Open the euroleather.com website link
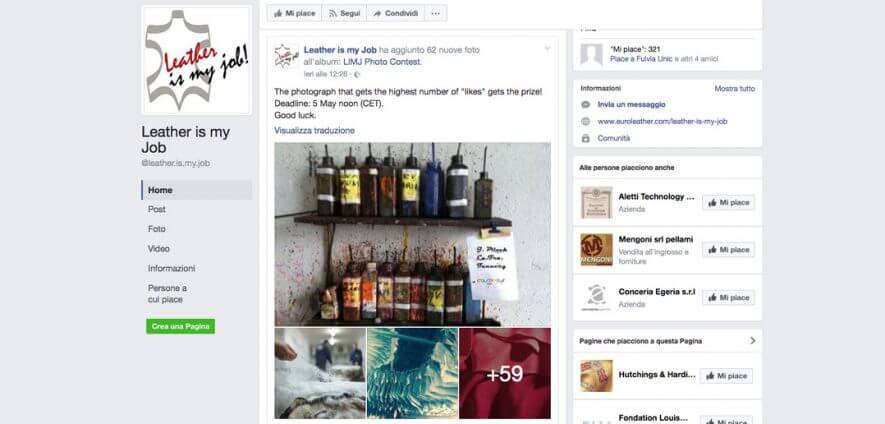The width and height of the screenshot is (885, 424). click(x=663, y=121)
